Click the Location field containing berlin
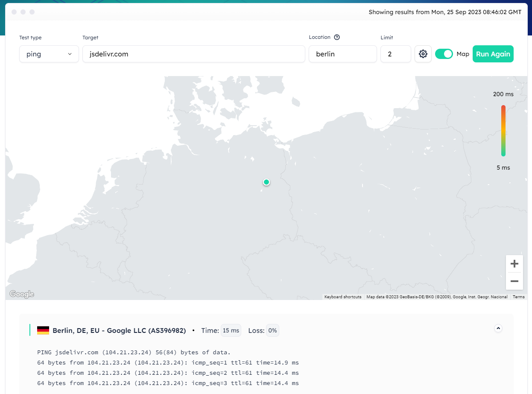Image resolution: width=532 pixels, height=394 pixels. (x=342, y=54)
